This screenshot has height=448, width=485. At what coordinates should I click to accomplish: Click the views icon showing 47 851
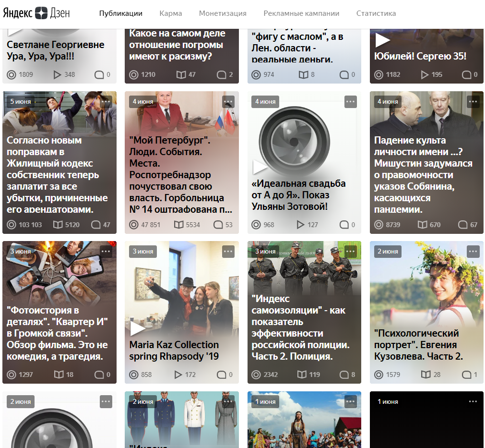click(x=134, y=225)
